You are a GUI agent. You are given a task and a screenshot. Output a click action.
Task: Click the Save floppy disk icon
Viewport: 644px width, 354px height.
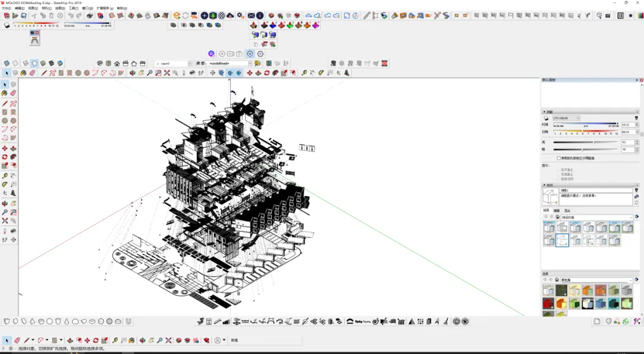[23, 15]
